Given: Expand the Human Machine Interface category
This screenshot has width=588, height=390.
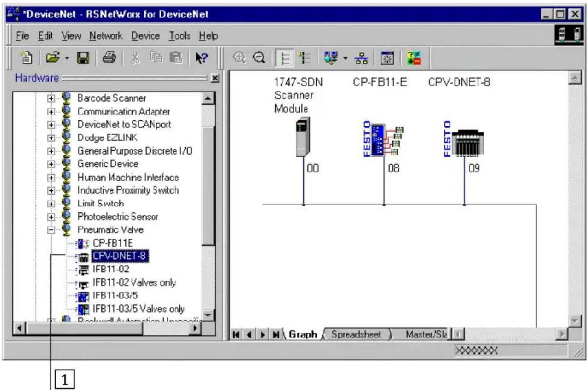Looking at the screenshot, I should (52, 177).
